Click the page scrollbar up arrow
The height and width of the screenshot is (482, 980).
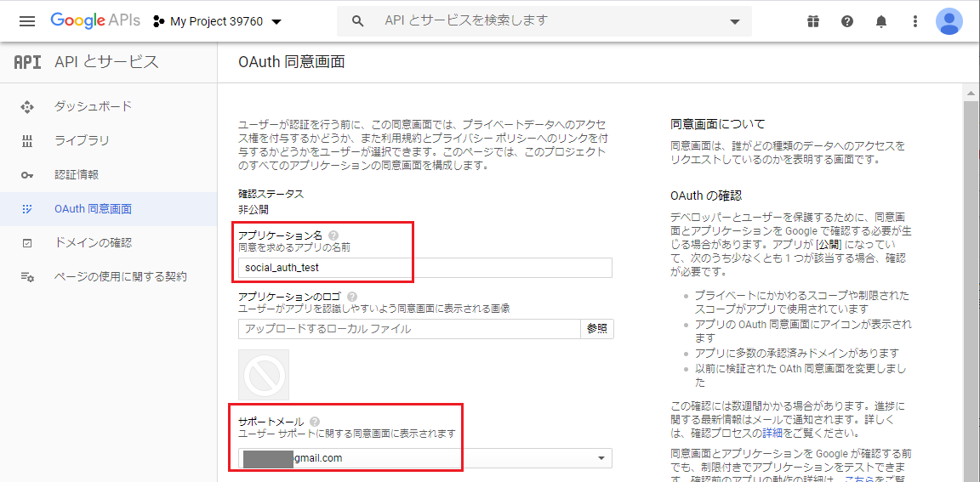click(971, 94)
